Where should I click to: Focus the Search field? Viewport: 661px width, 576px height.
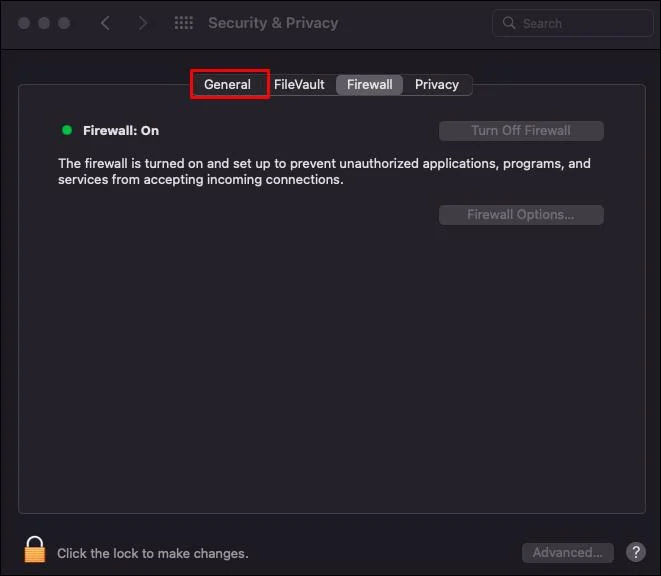572,23
